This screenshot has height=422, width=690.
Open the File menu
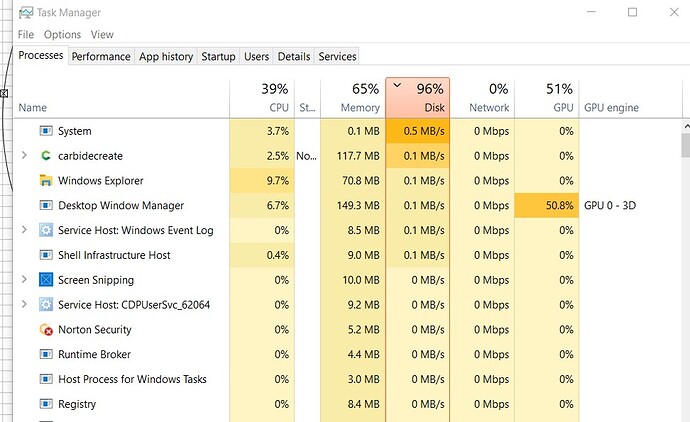pos(26,34)
